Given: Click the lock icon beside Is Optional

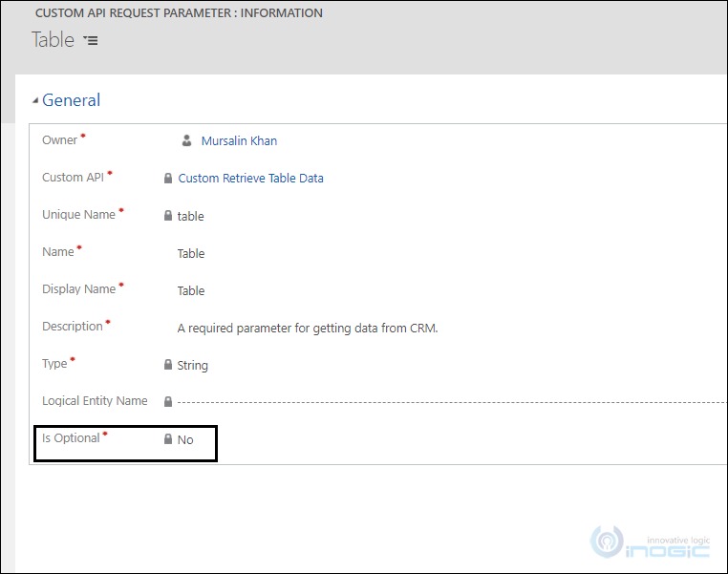Looking at the screenshot, I should [168, 439].
